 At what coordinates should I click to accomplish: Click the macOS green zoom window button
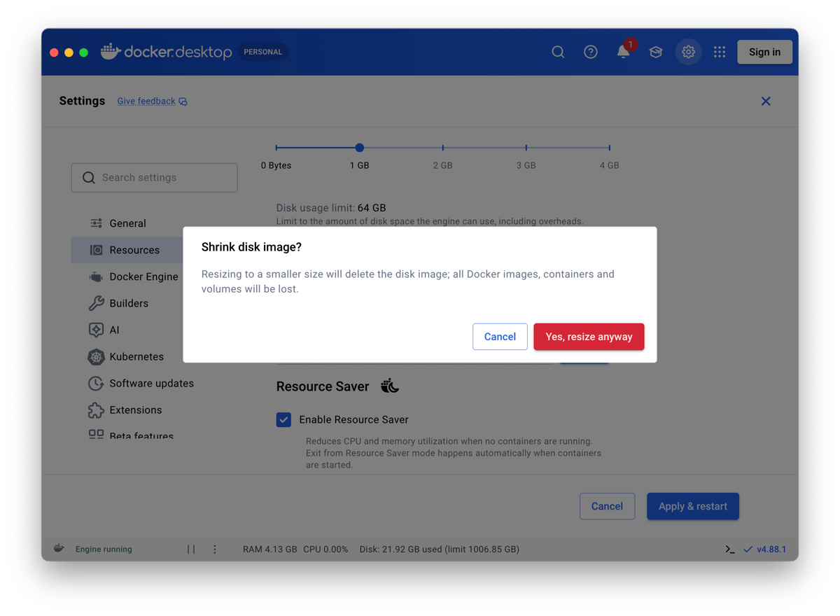point(83,52)
